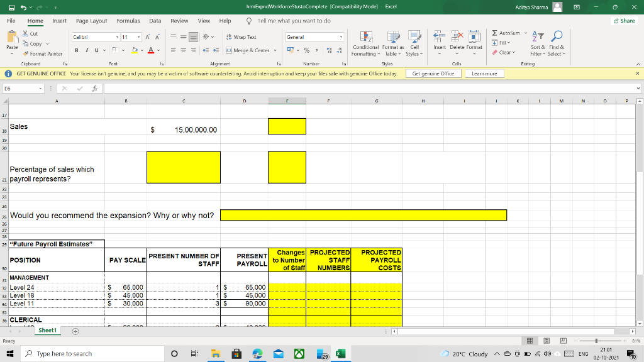Click the AutoSum button
Viewport: 644px width, 362px height.
click(506, 33)
